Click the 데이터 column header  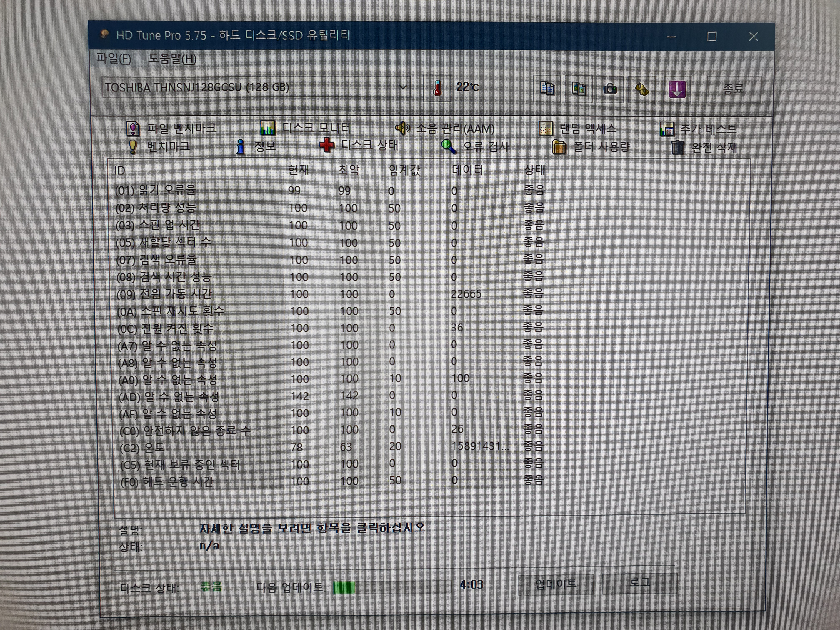tap(467, 170)
